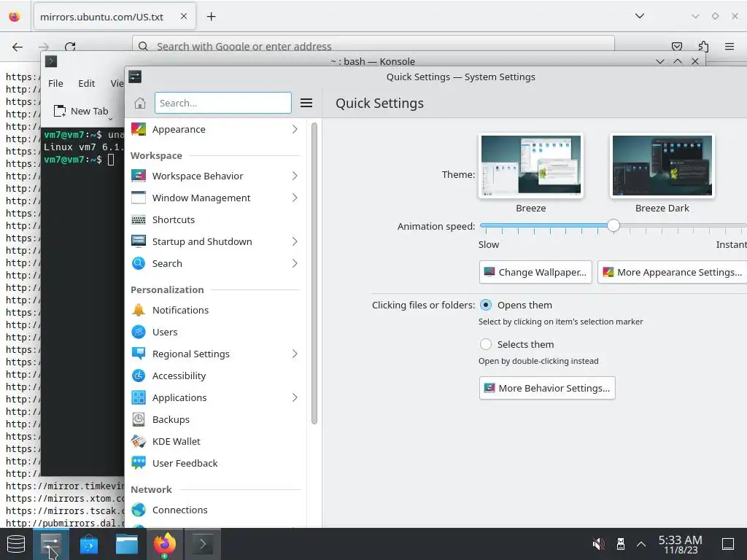Click the Connections globe icon
Screen dimensions: 747x560
click(x=139, y=510)
